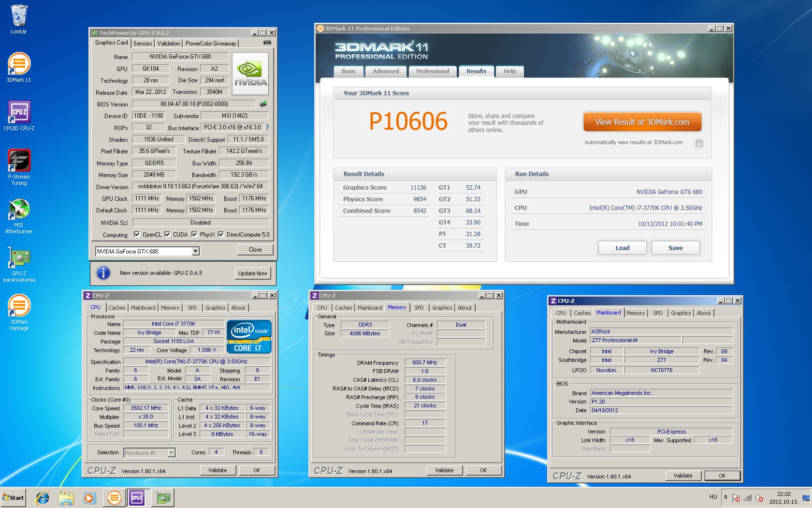Viewport: 812px width, 508px height.
Task: Click the Driver Version field in GPU-Z
Action: tap(200, 186)
